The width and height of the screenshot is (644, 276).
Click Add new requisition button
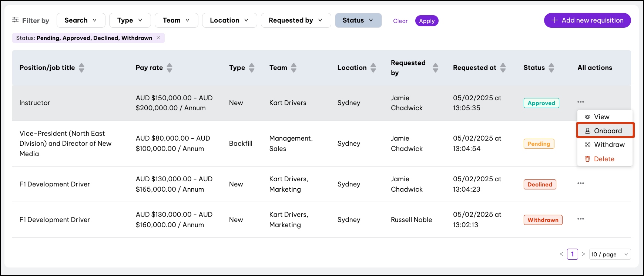[x=587, y=20]
